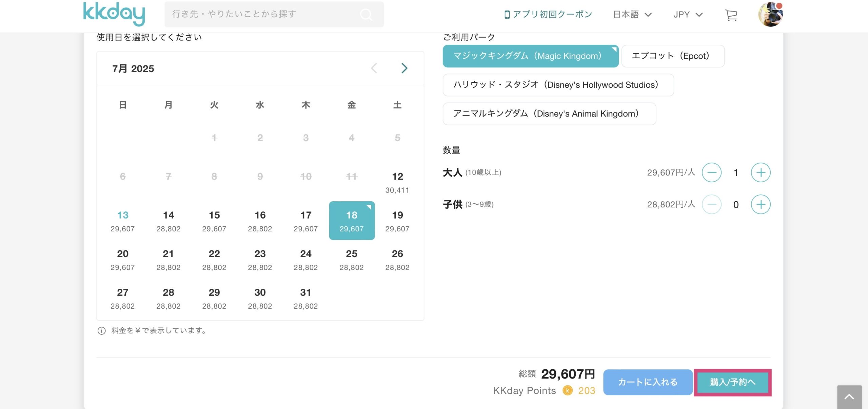Viewport: 868px width, 409px height.
Task: Select July 16 on calendar
Action: [x=260, y=221]
